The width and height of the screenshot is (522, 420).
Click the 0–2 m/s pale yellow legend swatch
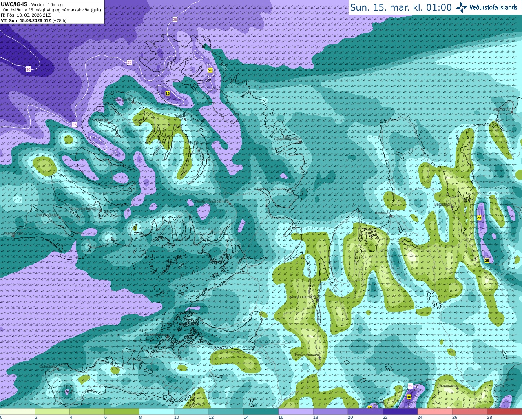click(x=18, y=411)
